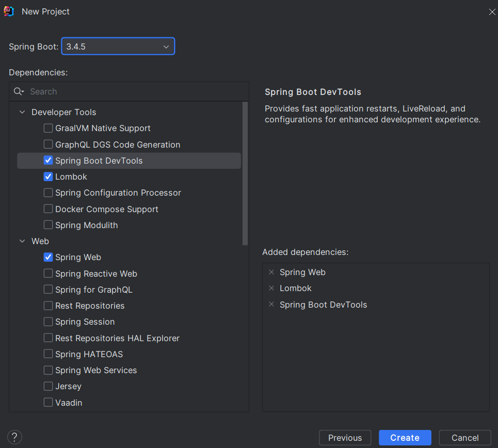Check the Spring for GraphQL box
The image size is (498, 448).
point(48,290)
